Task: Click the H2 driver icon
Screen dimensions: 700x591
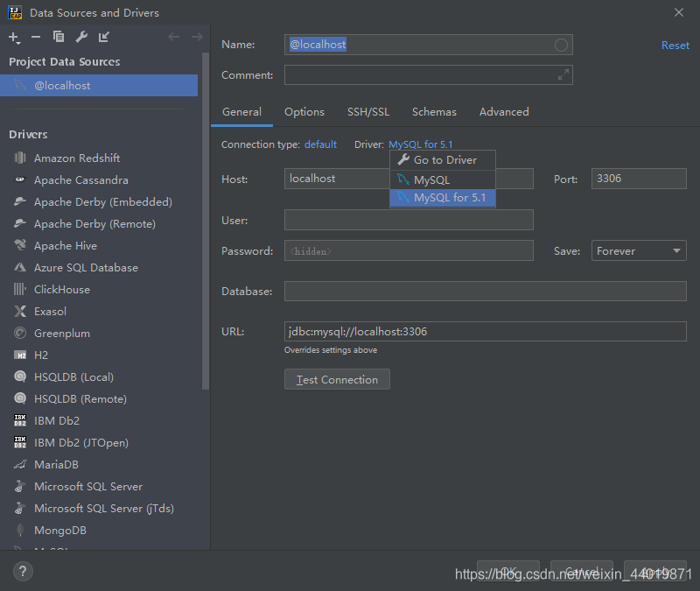Action: (20, 355)
